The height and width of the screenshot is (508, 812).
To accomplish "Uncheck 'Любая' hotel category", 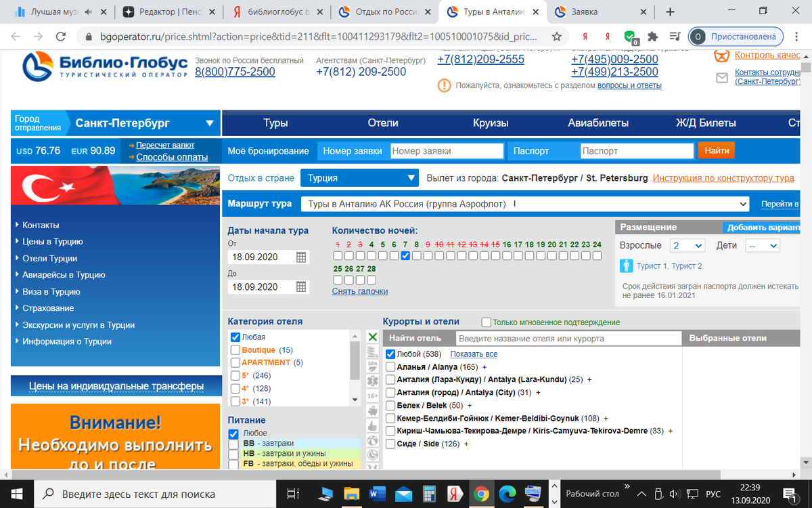I will point(235,337).
